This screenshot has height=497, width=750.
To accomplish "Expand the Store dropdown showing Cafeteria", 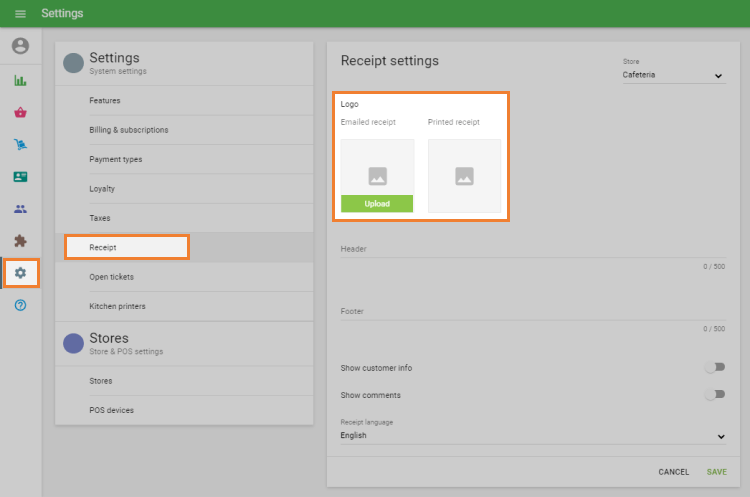I will point(672,75).
